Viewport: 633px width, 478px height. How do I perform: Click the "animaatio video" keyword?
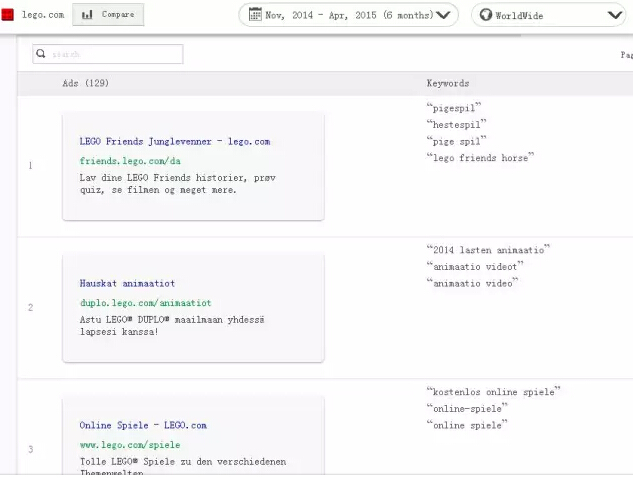coord(472,283)
